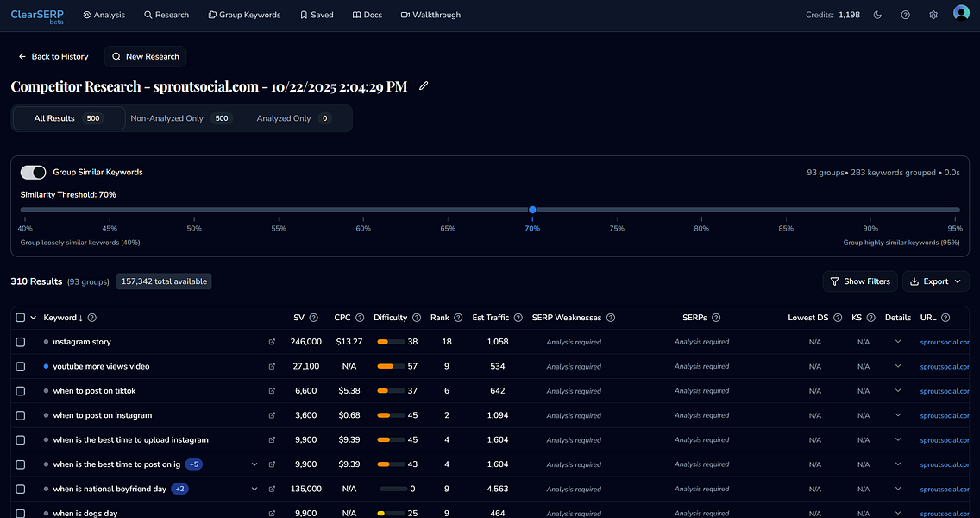This screenshot has height=518, width=980.
Task: Open the Saved page
Action: click(317, 15)
